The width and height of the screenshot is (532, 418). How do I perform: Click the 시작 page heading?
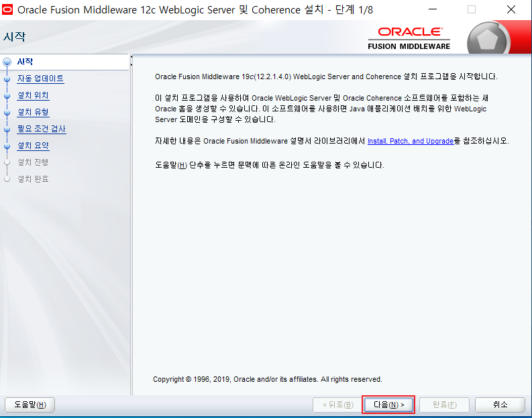click(x=14, y=37)
